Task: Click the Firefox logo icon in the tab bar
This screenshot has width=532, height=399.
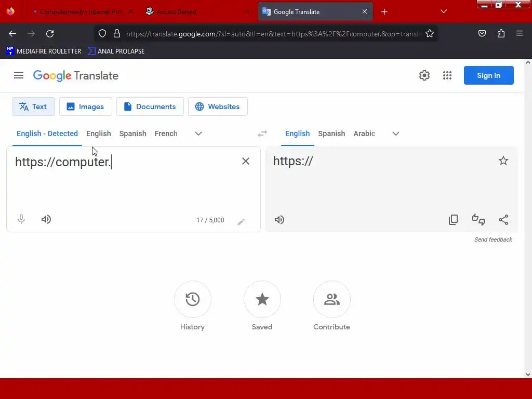Action: tap(10, 11)
